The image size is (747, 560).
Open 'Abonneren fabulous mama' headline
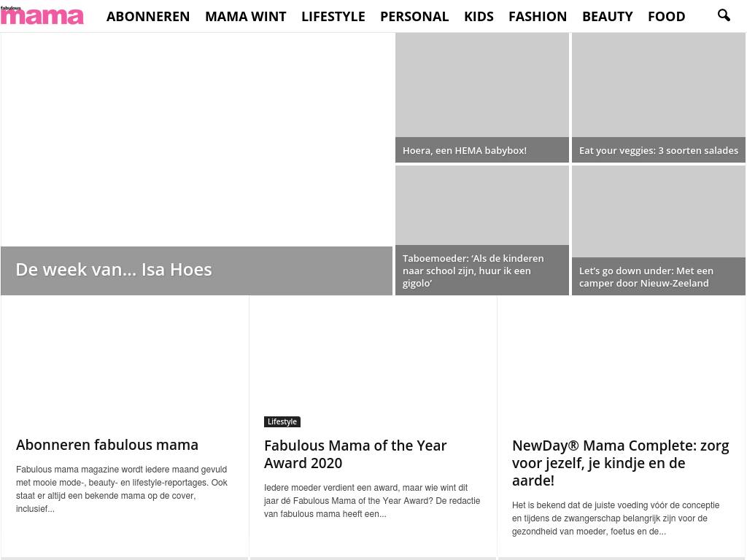pyautogui.click(x=107, y=445)
